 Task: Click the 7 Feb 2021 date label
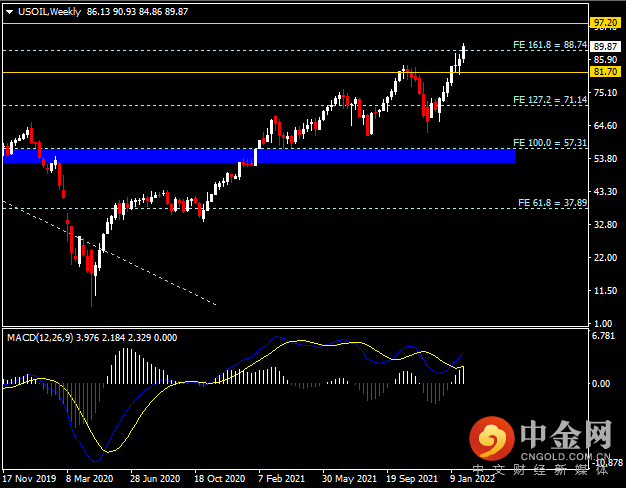click(x=281, y=479)
